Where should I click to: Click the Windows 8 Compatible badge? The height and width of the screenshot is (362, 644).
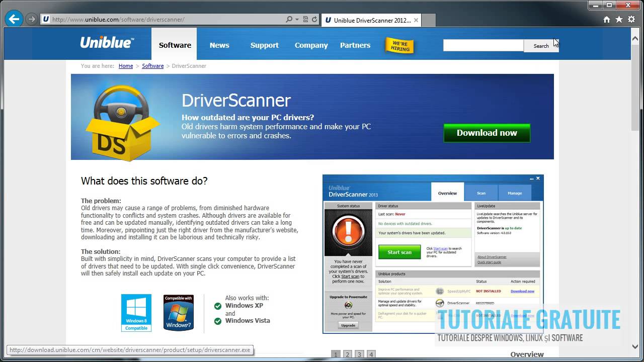(136, 313)
